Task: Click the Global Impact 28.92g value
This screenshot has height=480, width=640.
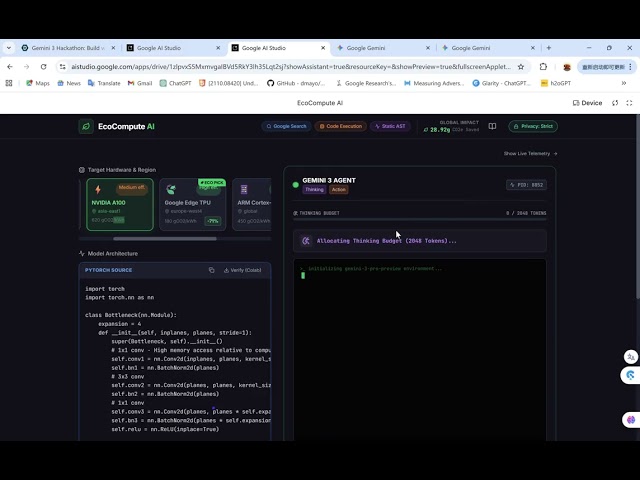Action: click(440, 130)
